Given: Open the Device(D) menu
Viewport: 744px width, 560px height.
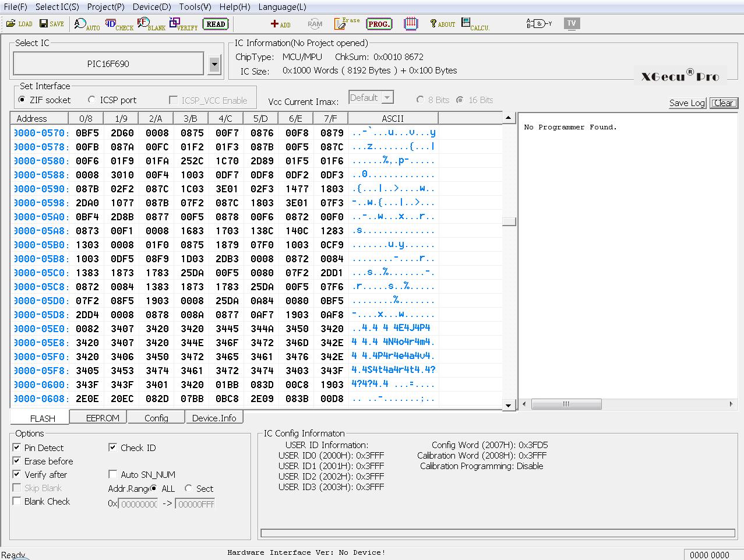Looking at the screenshot, I should point(151,7).
